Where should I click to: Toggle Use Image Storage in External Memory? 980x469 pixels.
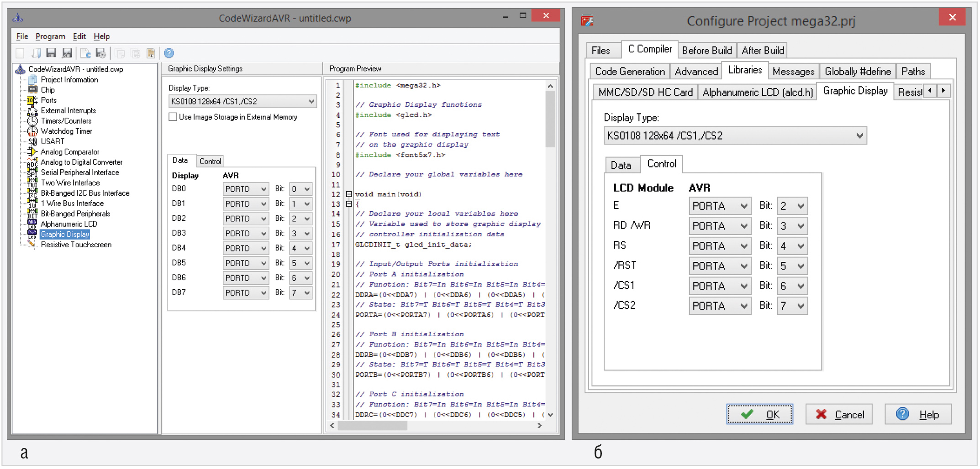[173, 117]
